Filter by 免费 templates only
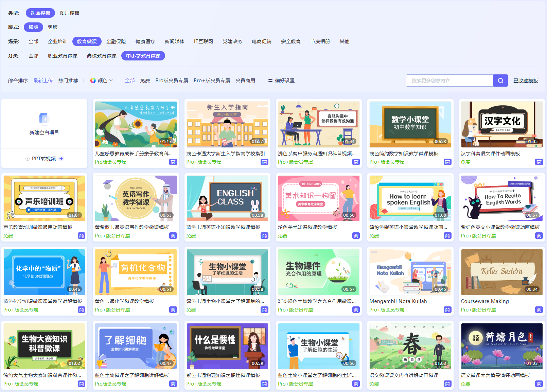 pyautogui.click(x=145, y=81)
